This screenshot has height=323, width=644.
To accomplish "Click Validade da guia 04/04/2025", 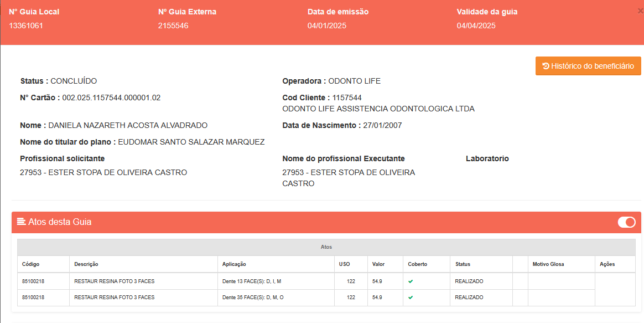I will click(x=476, y=25).
